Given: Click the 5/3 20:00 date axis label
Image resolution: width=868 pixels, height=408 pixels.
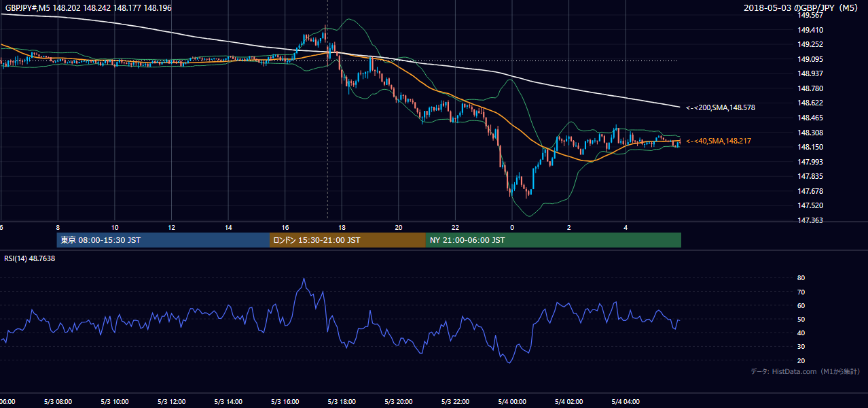Looking at the screenshot, I should click(x=399, y=402).
